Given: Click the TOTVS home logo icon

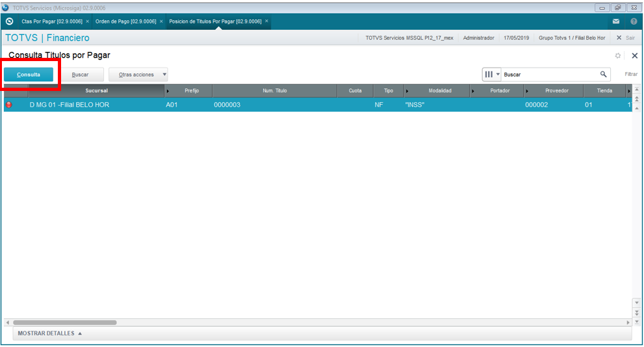Looking at the screenshot, I should (10, 21).
